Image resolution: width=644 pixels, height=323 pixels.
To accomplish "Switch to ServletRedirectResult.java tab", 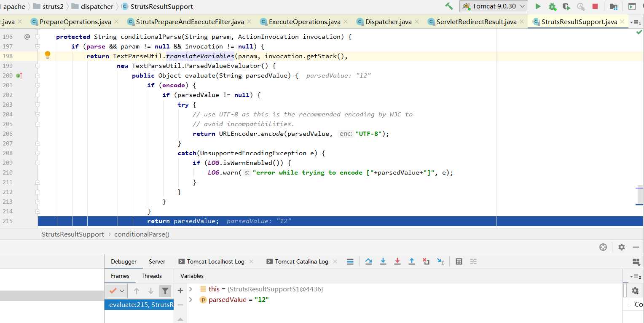I will click(476, 22).
